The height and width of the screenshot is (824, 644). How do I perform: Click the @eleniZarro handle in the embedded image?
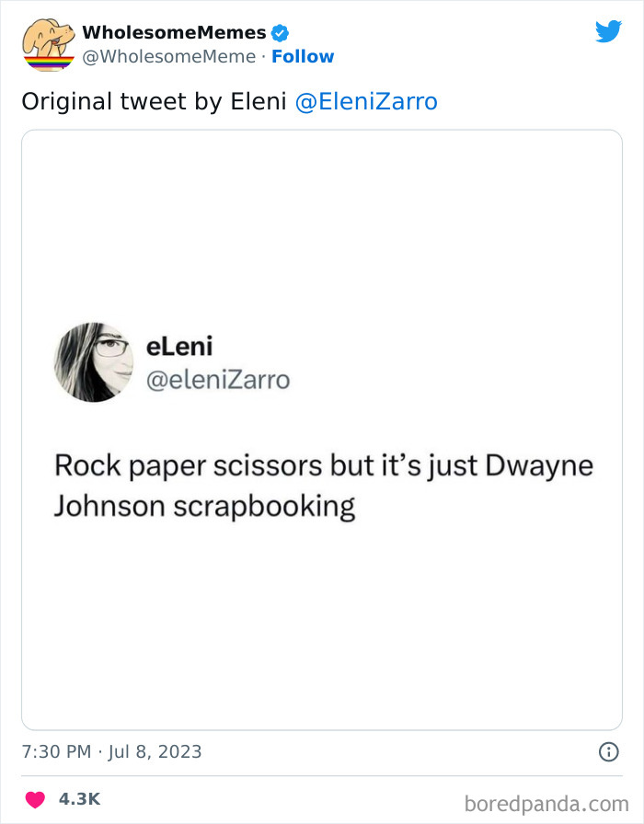point(218,379)
